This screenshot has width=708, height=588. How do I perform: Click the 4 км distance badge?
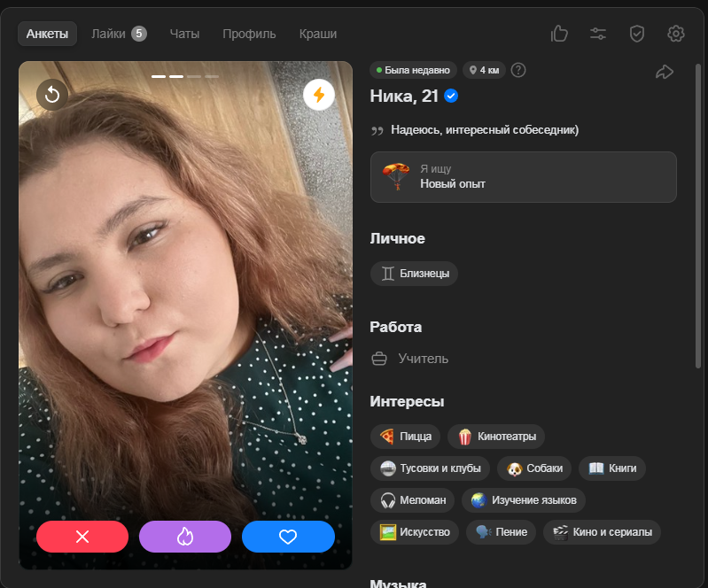pos(484,70)
